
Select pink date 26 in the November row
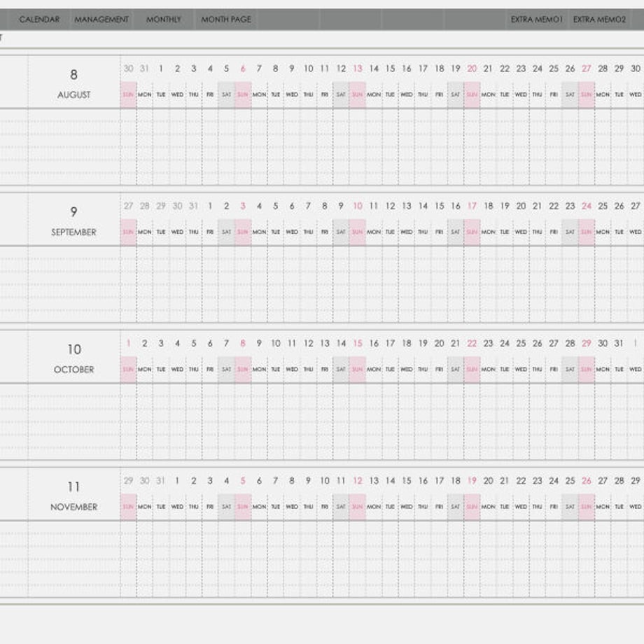pos(587,481)
